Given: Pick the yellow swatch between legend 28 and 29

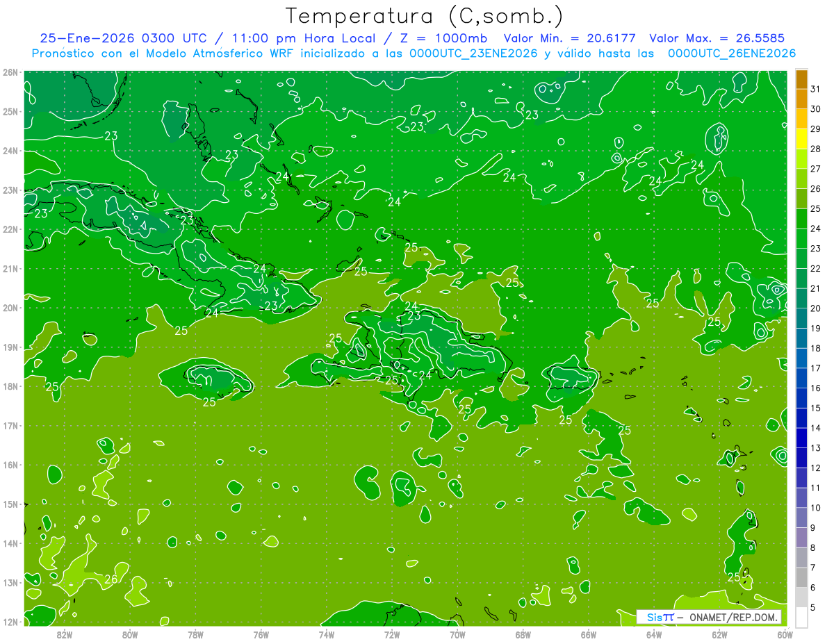Looking at the screenshot, I should pos(801,139).
